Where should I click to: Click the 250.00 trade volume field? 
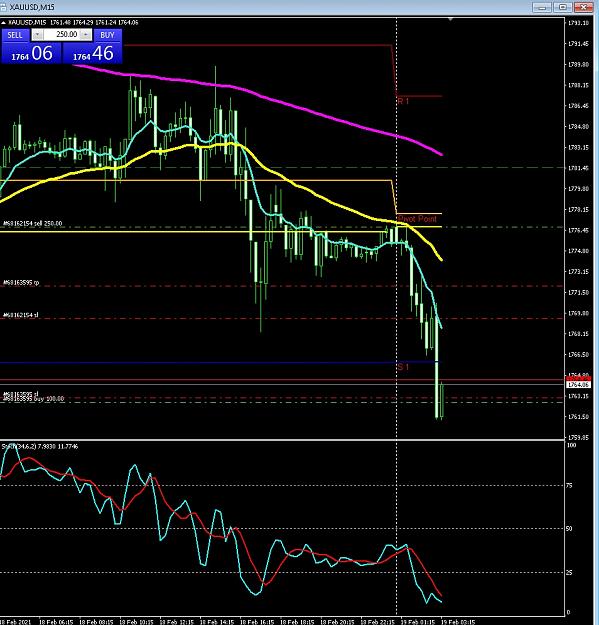(x=62, y=35)
